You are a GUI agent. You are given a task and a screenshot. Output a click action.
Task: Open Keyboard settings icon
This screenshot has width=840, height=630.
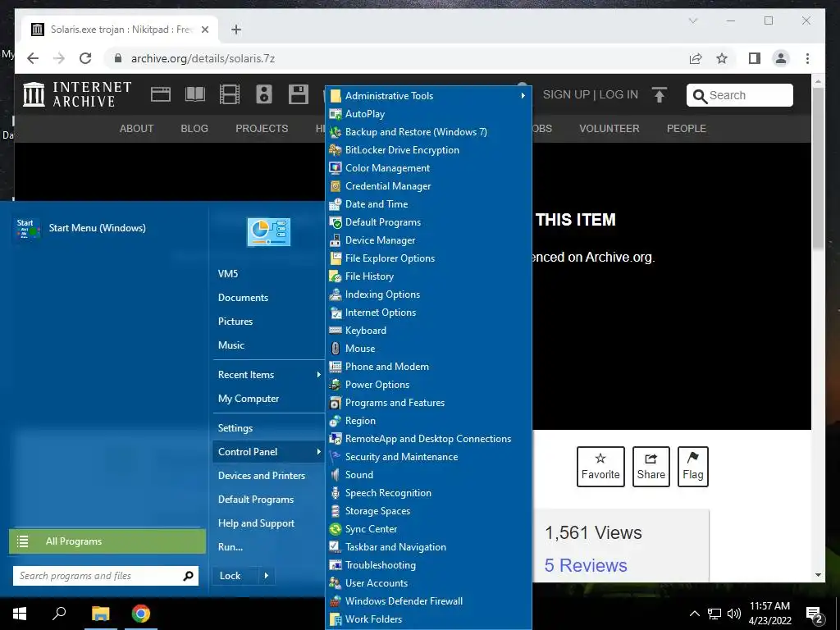tap(336, 331)
